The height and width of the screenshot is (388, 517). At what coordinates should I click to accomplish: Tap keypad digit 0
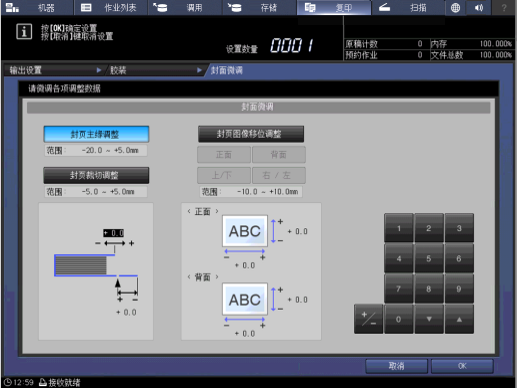(x=399, y=319)
